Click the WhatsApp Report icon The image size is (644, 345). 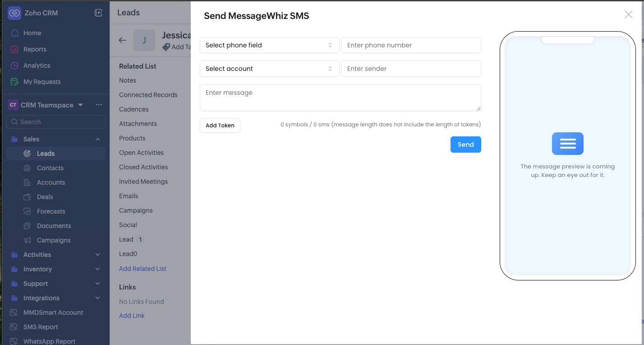point(14,341)
